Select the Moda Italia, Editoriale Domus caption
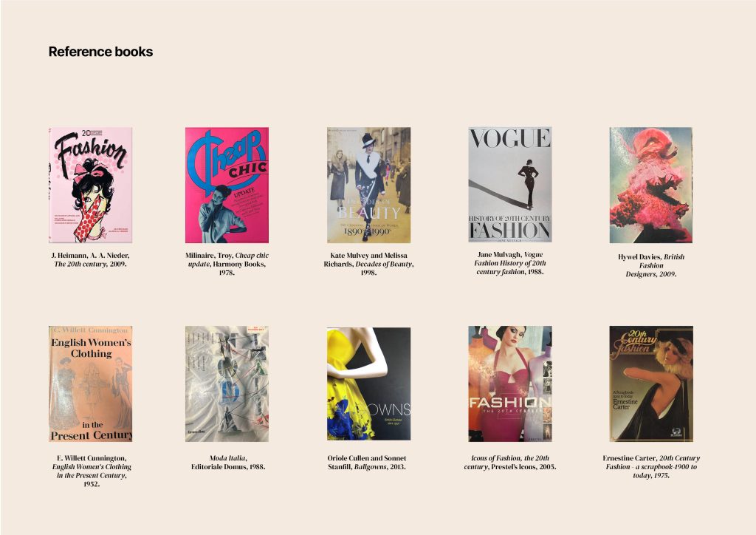This screenshot has height=535, width=756. [228, 462]
